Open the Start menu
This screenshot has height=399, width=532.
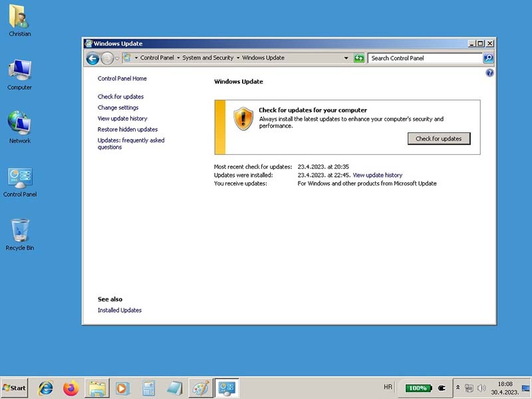point(15,388)
